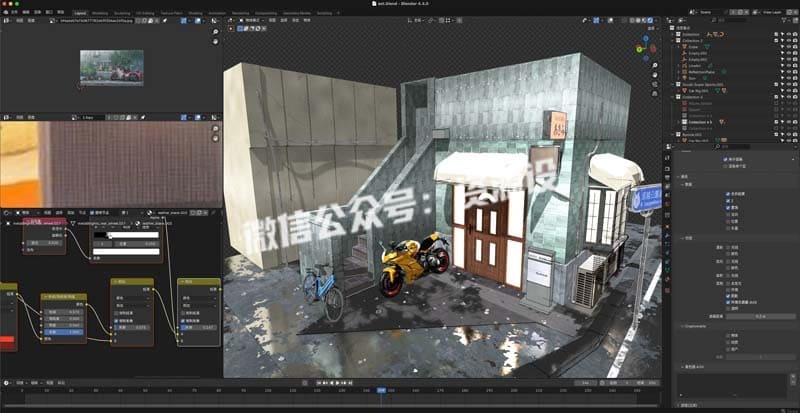This screenshot has width=800, height=413.
Task: Click the timeline end frame field
Action: tap(647, 382)
